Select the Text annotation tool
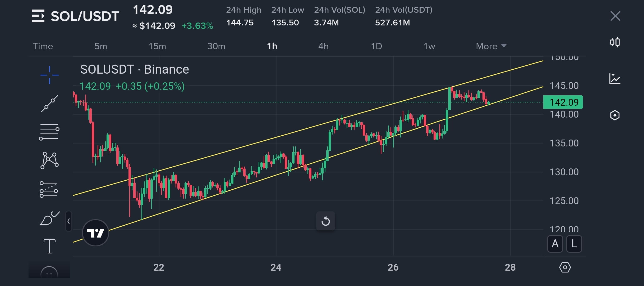This screenshot has height=286, width=644. tap(49, 246)
